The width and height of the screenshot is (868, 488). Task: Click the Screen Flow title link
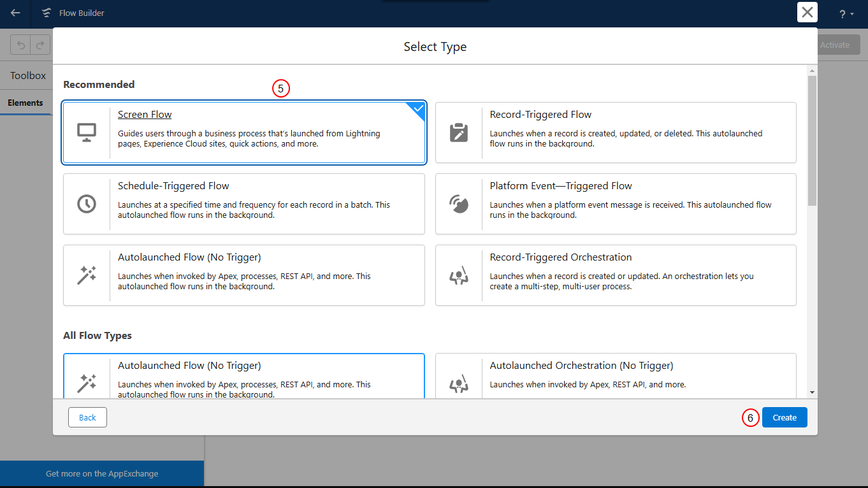(x=145, y=115)
